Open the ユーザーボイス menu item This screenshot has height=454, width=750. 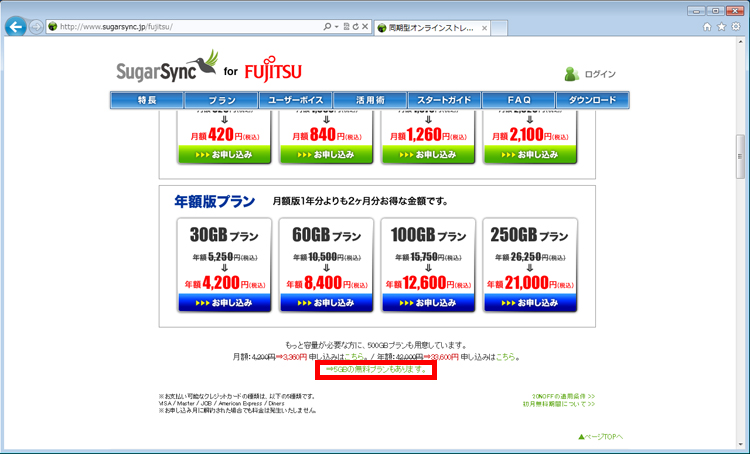(x=296, y=100)
